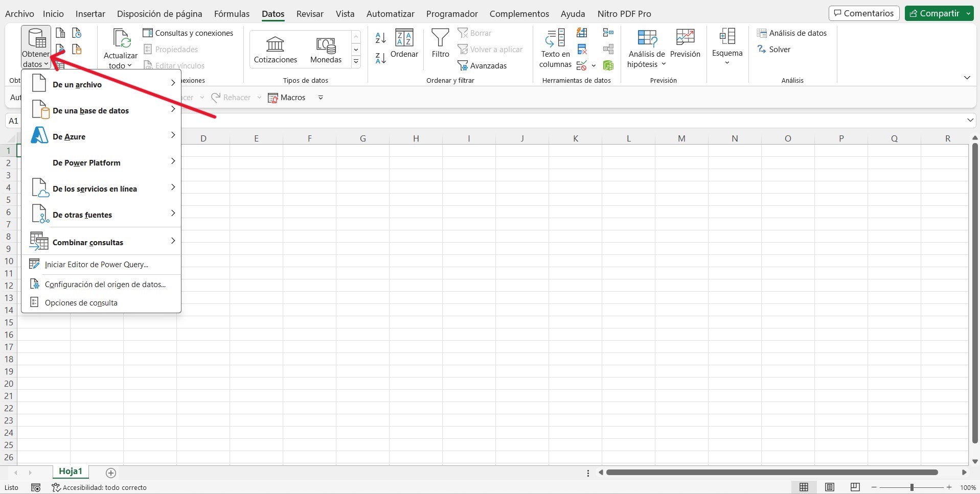Screen dimensions: 980x494
Task: Click Actualizar todo refresh icon
Action: point(121,38)
